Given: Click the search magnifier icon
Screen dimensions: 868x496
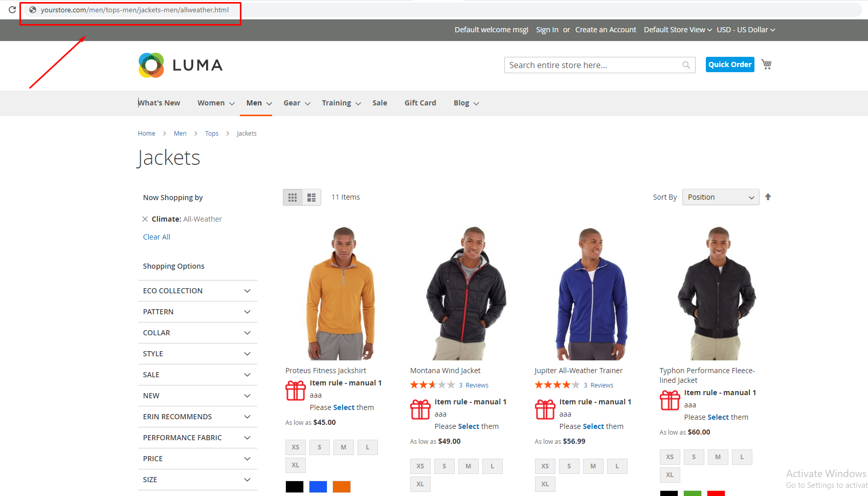Looking at the screenshot, I should point(686,65).
